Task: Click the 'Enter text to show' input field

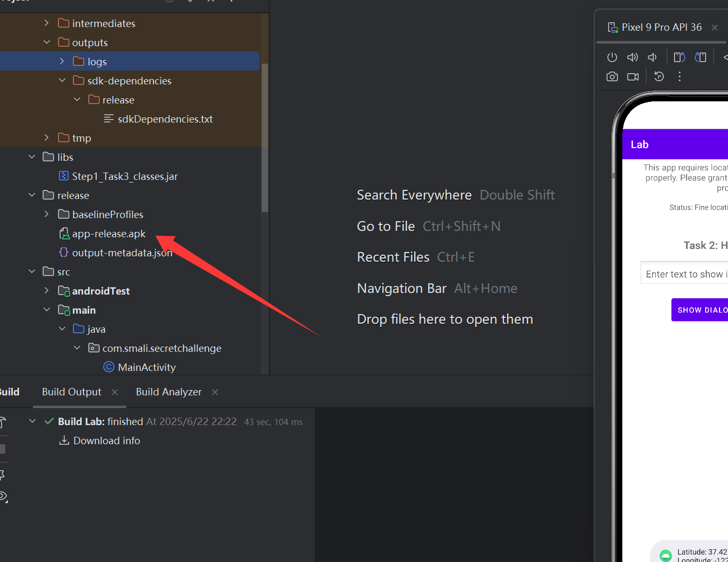Action: pyautogui.click(x=684, y=274)
